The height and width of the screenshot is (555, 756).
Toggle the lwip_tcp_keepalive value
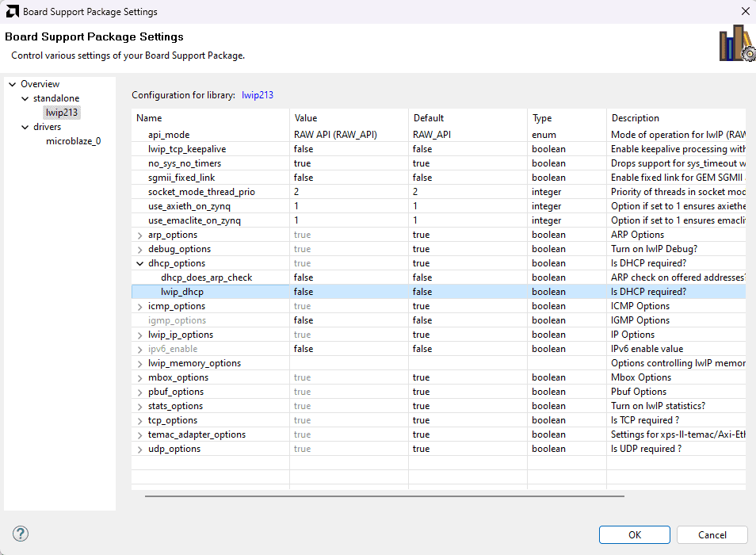pyautogui.click(x=349, y=149)
